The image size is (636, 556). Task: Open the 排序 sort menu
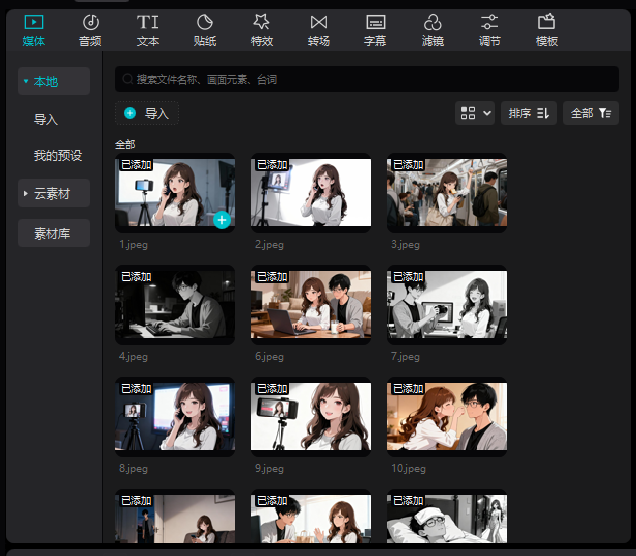pyautogui.click(x=529, y=113)
